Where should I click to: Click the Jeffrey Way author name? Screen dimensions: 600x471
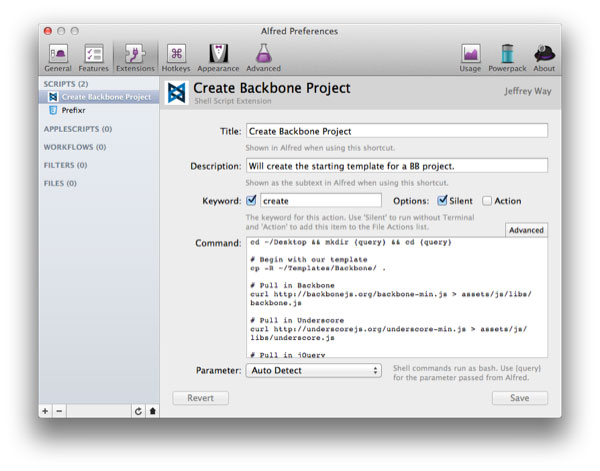pyautogui.click(x=528, y=91)
